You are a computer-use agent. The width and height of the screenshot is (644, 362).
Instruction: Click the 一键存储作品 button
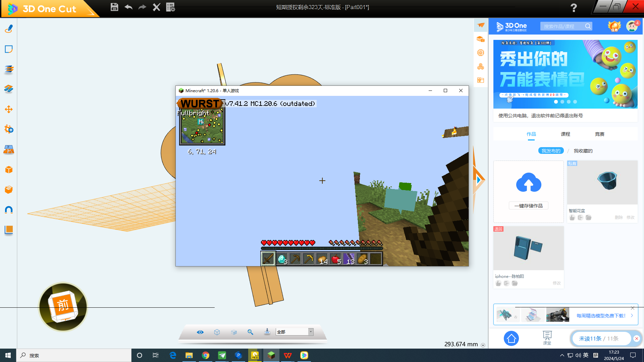pos(528,206)
